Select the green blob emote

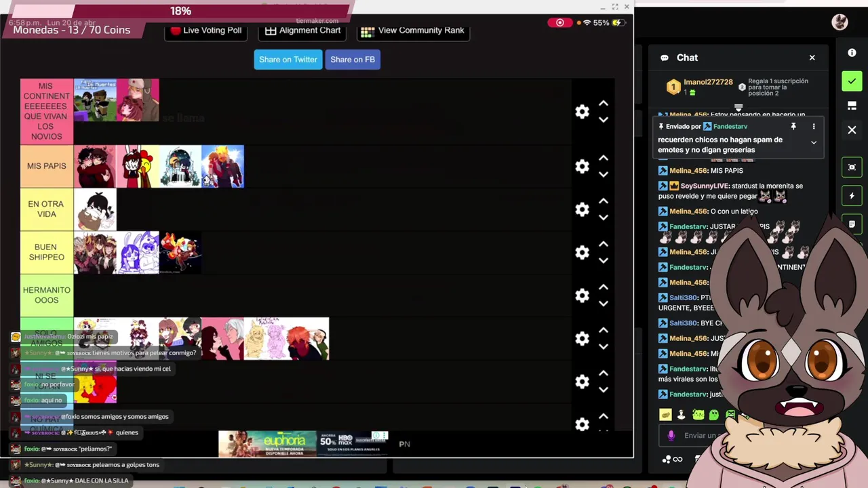pyautogui.click(x=714, y=415)
